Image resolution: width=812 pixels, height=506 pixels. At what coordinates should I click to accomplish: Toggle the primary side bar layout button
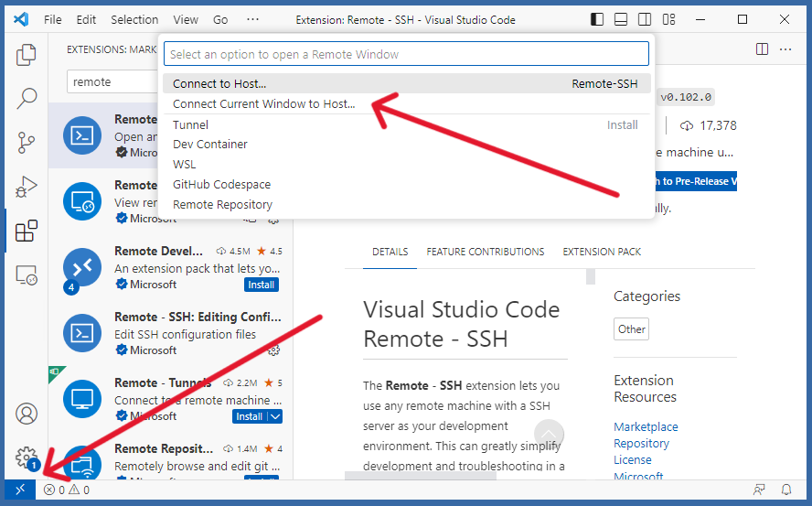tap(597, 19)
